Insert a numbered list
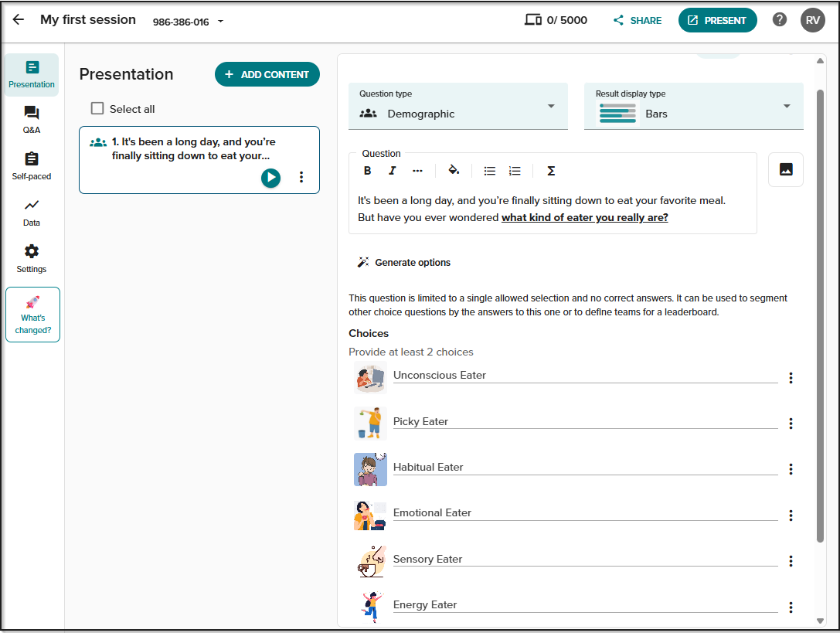Screen dimensions: 840x633 [x=515, y=171]
